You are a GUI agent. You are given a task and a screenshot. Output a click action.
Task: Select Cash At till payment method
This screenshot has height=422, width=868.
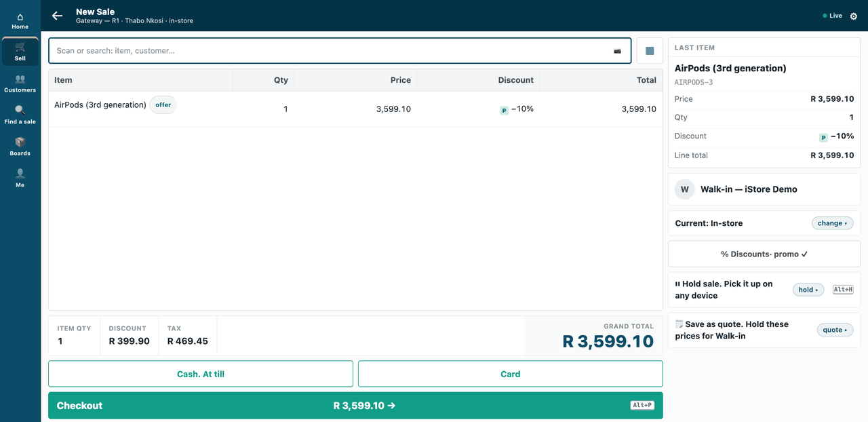point(201,374)
